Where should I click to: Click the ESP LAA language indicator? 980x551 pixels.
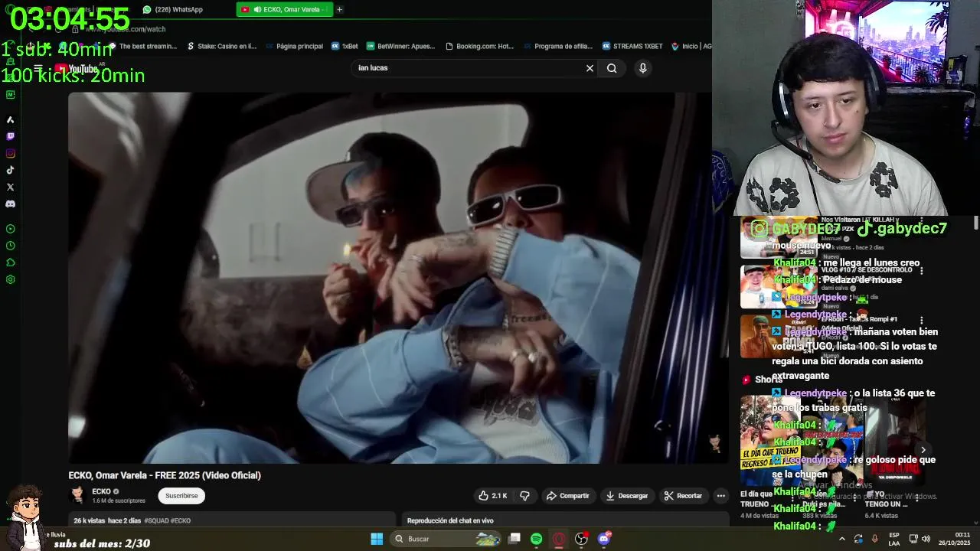pos(894,539)
